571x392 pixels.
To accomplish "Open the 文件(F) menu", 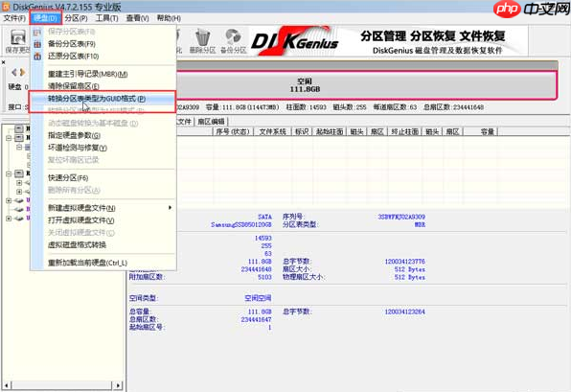I will pyautogui.click(x=14, y=18).
